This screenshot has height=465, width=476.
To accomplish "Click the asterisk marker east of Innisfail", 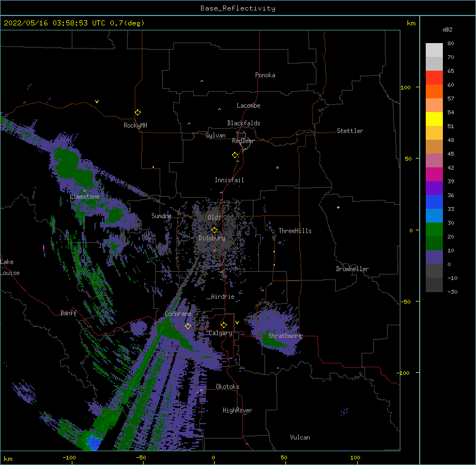I will [277, 167].
